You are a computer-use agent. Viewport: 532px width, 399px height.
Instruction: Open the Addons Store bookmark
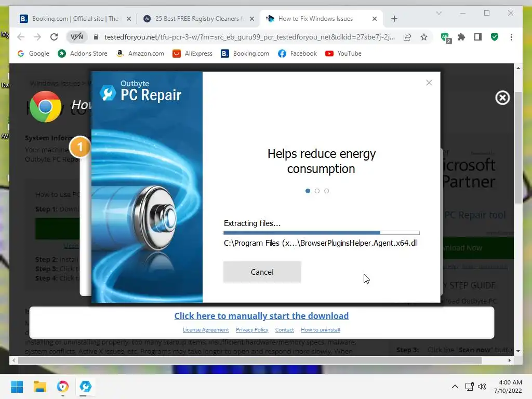pos(83,54)
